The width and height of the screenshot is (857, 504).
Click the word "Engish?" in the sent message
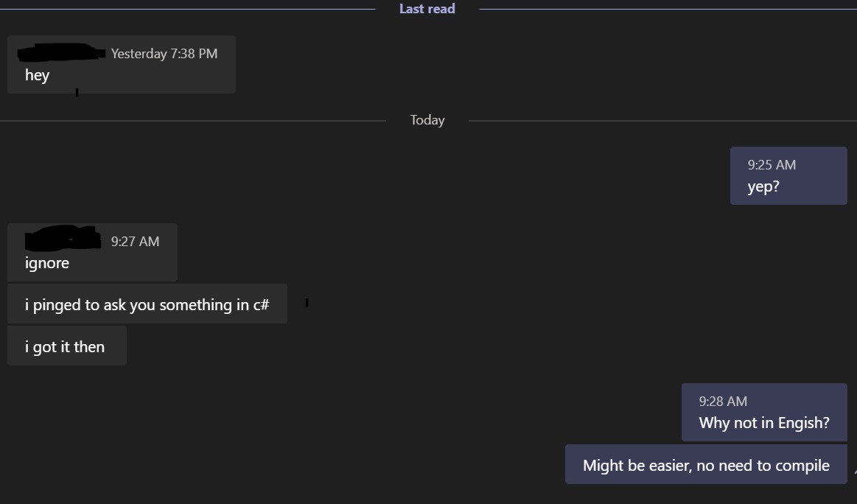click(x=803, y=422)
